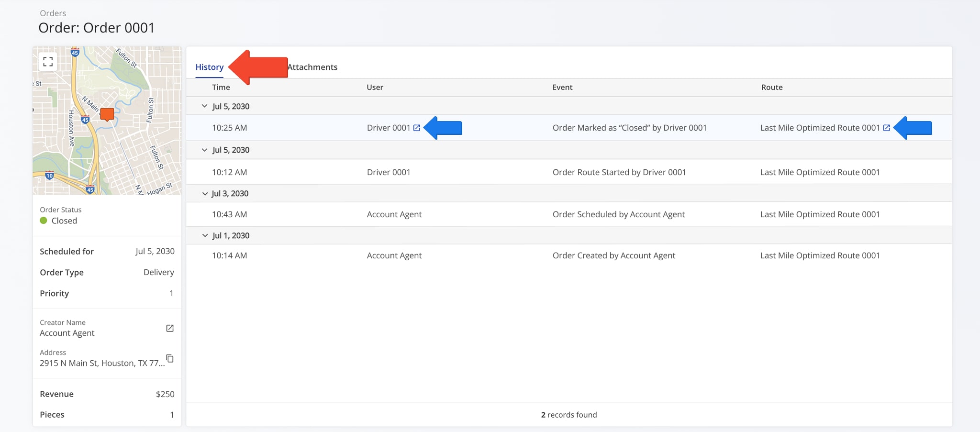
Task: Click Driver 0001 in the 10:25 AM row
Action: click(389, 128)
